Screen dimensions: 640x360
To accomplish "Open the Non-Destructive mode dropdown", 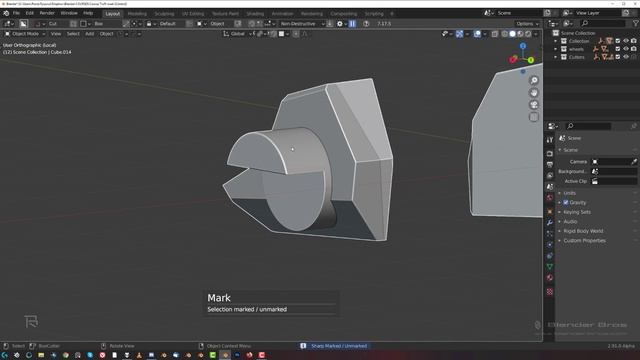I will coord(302,24).
